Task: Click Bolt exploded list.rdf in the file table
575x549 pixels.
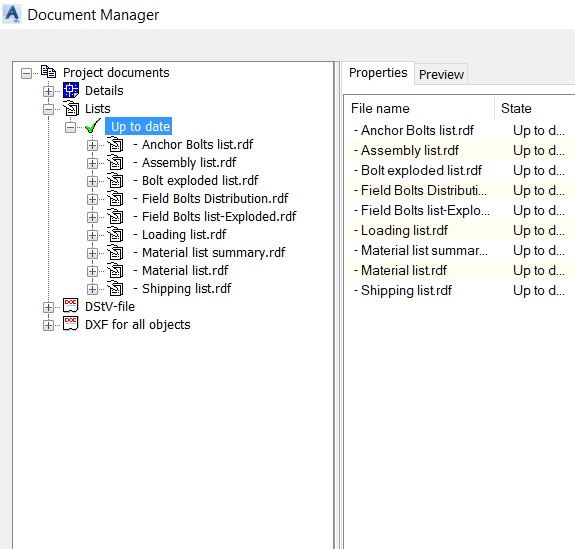Action: click(418, 170)
